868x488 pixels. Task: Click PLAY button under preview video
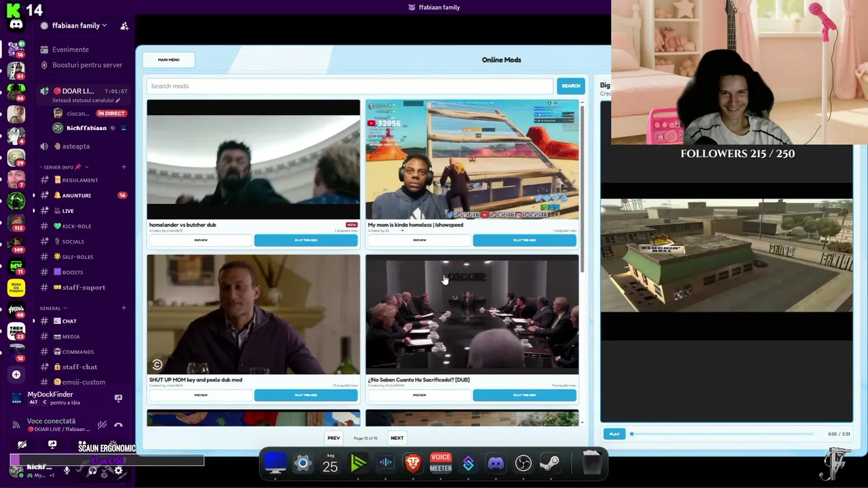coord(614,434)
